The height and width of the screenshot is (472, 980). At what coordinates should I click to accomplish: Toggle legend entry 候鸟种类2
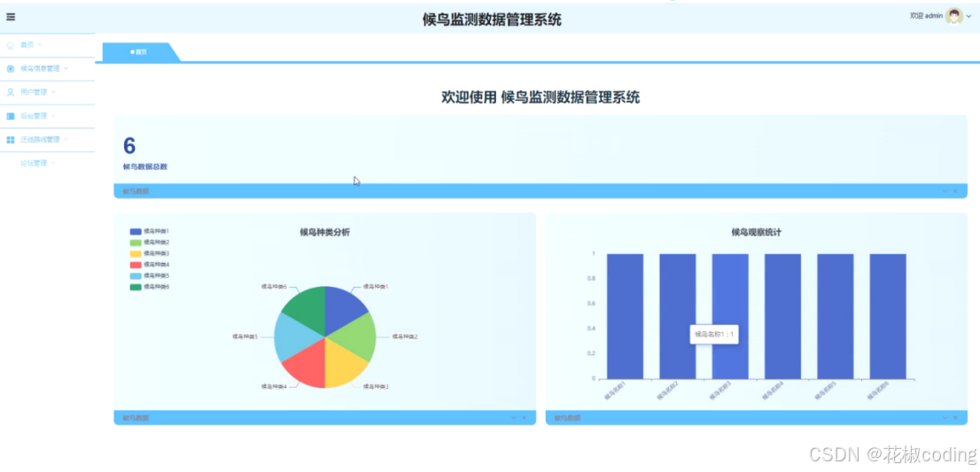[150, 243]
